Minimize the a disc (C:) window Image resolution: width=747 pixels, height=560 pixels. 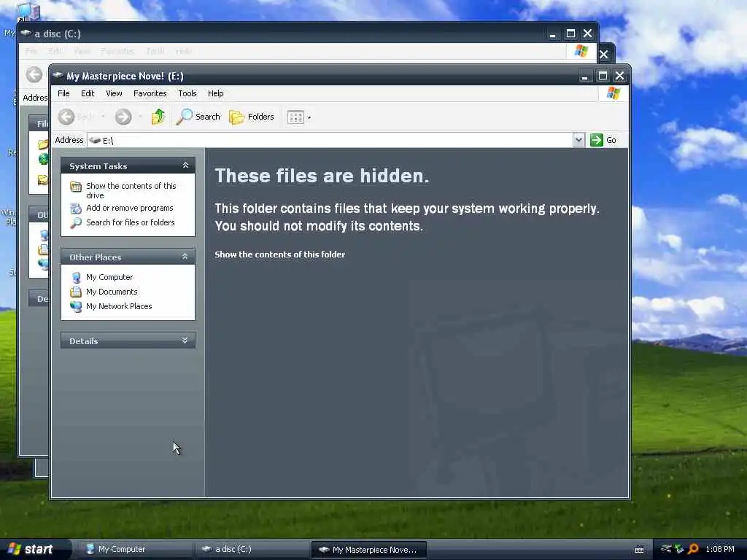point(553,34)
